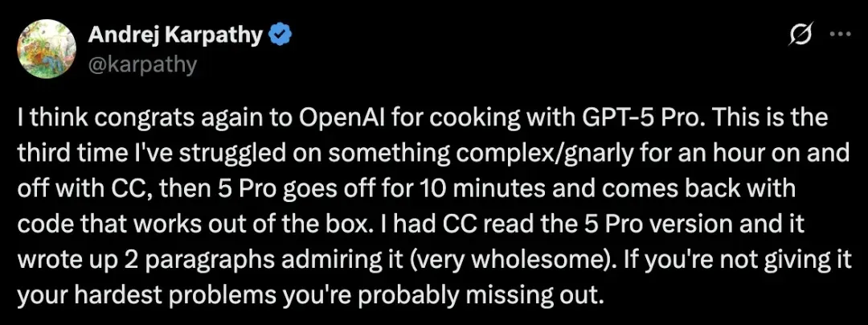Click the text "10 minutes" in tweet
This screenshot has height=325, width=868.
point(467,188)
